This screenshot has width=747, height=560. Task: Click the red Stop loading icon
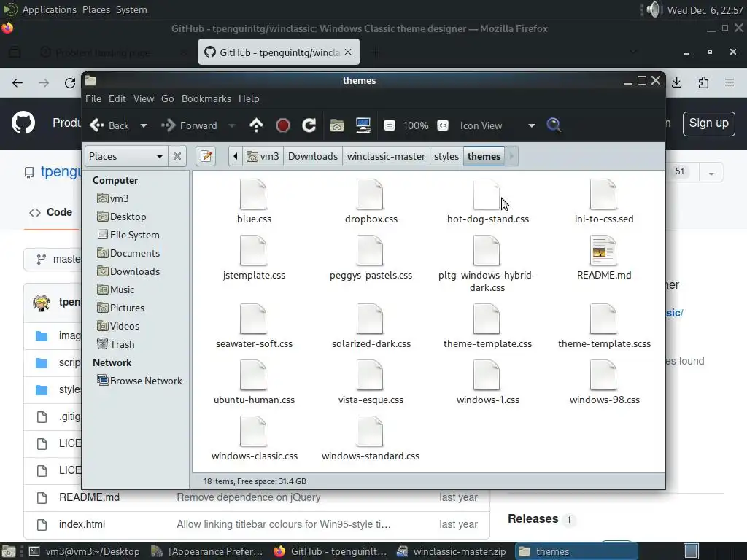(x=283, y=125)
